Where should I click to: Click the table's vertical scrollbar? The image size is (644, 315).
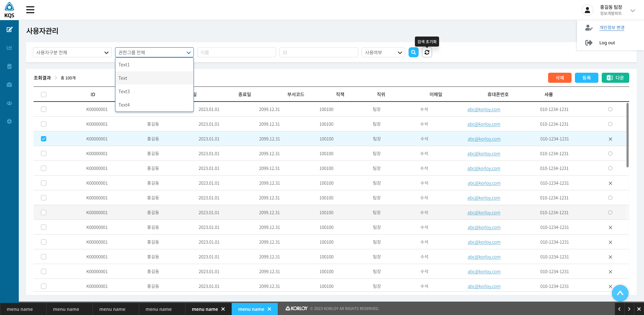(x=627, y=135)
